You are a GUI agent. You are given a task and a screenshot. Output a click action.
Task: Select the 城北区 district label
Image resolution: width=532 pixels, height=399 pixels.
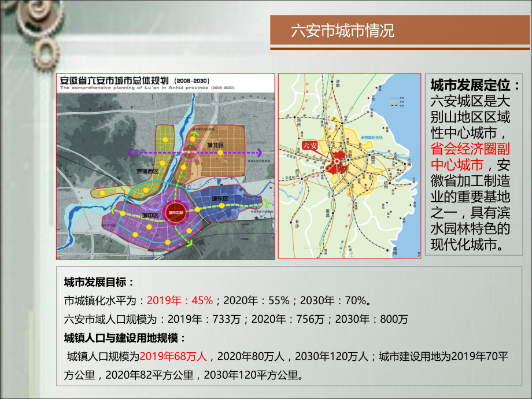pyautogui.click(x=215, y=144)
